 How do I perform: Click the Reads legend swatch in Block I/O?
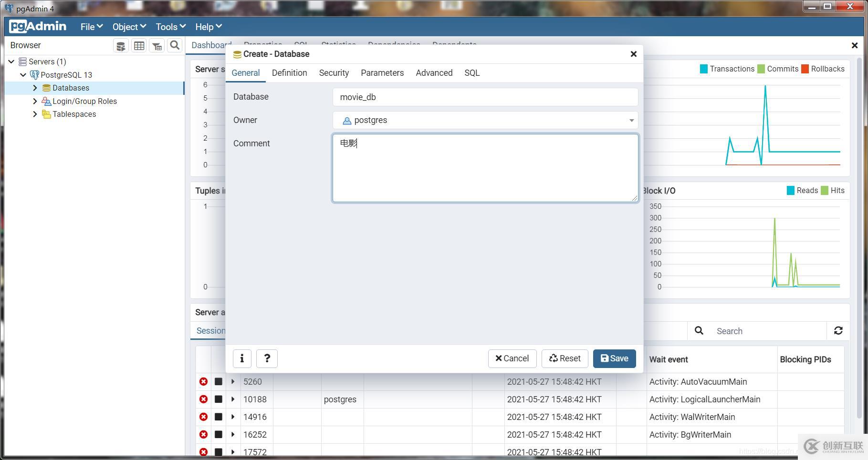point(790,191)
